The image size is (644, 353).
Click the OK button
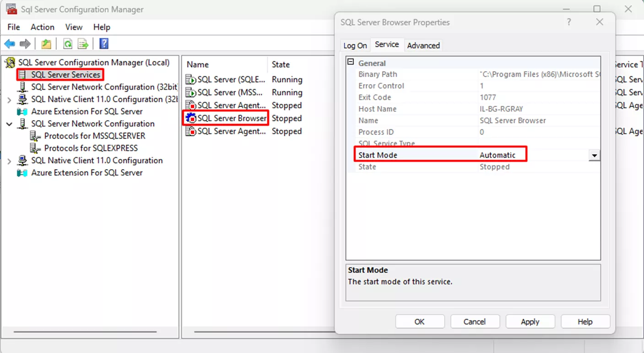(x=419, y=322)
